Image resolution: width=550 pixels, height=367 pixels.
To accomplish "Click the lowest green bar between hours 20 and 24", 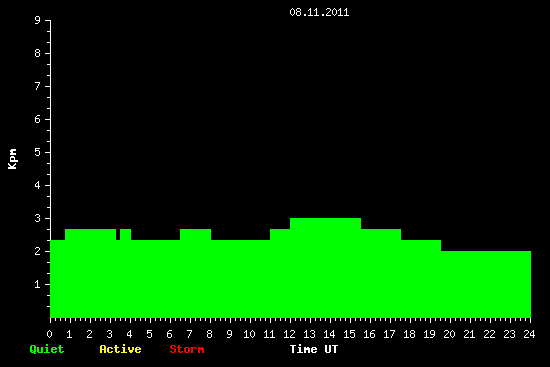I will pyautogui.click(x=486, y=284).
